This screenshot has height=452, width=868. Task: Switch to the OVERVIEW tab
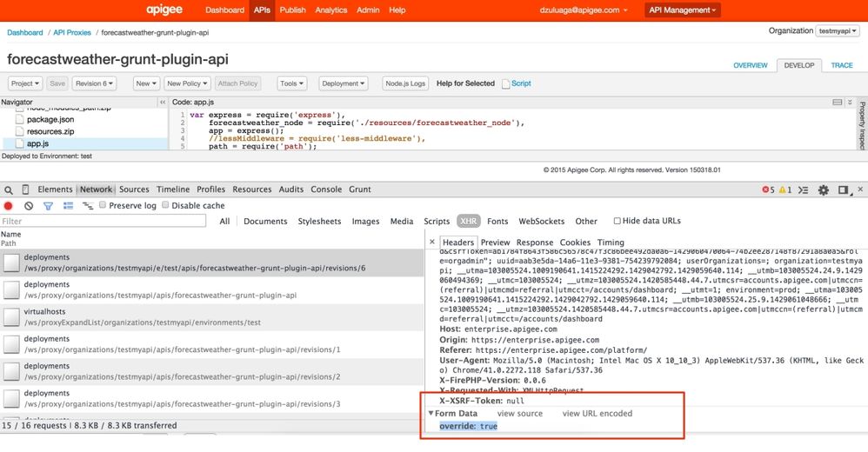[750, 65]
